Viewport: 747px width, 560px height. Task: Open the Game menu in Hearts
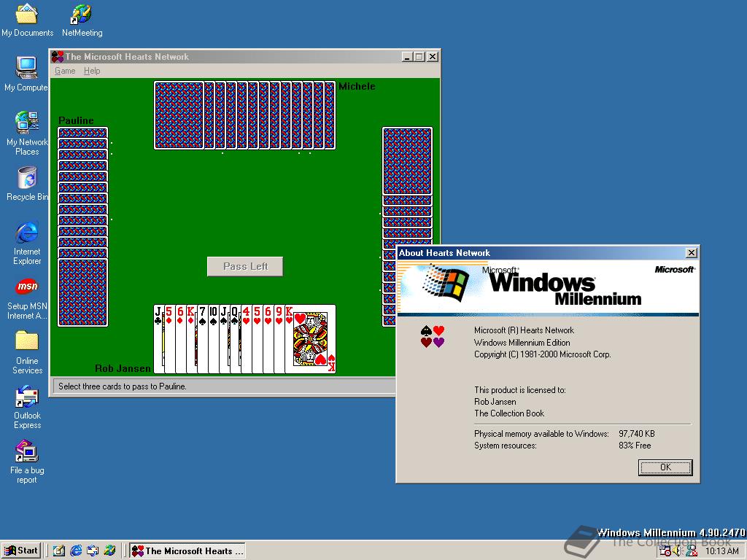(65, 71)
